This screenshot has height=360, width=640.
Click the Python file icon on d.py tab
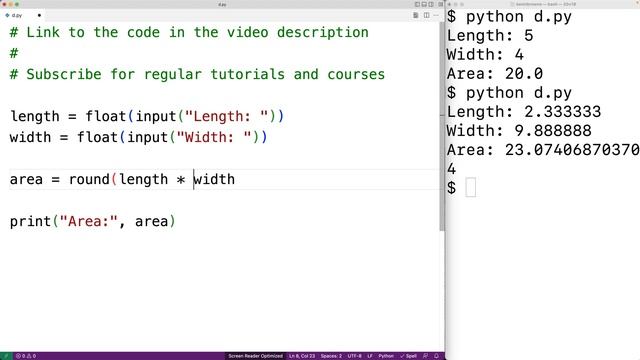click(7, 15)
